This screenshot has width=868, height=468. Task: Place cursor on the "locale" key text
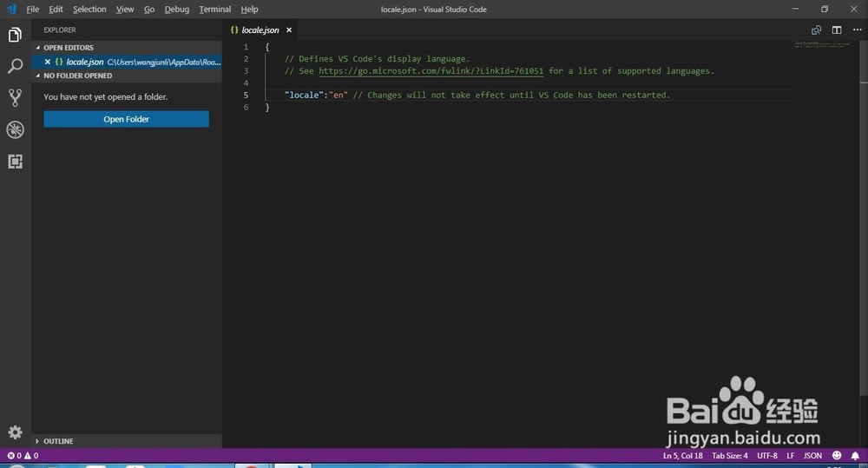click(x=304, y=95)
